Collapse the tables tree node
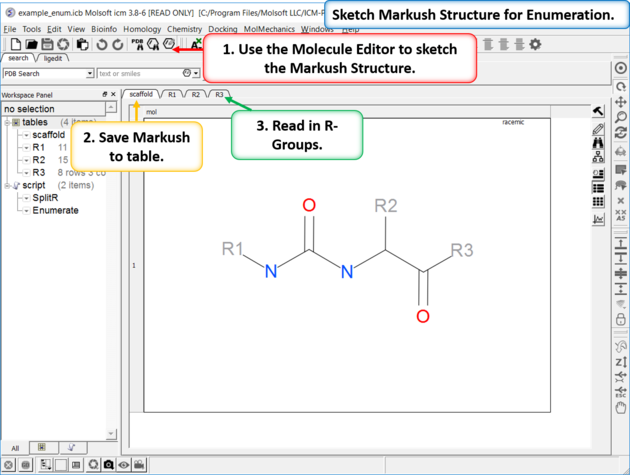This screenshot has width=630, height=475. click(6, 122)
